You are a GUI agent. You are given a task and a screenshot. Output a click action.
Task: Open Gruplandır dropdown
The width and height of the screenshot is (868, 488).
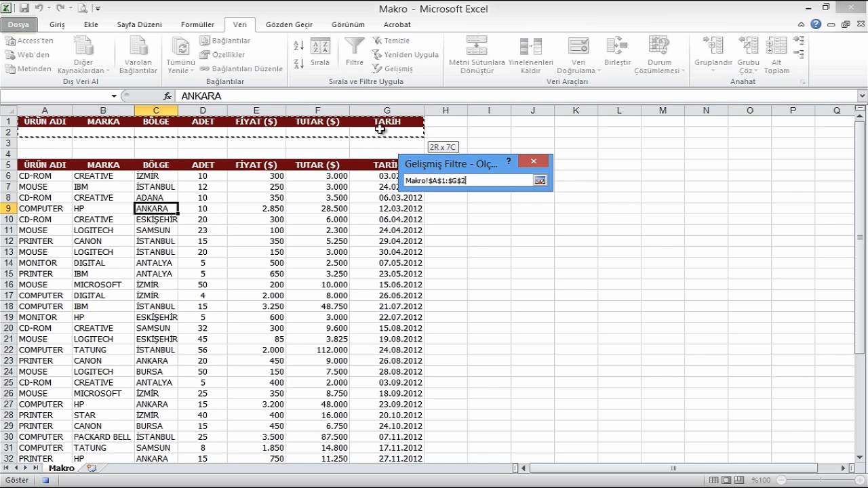(x=713, y=56)
